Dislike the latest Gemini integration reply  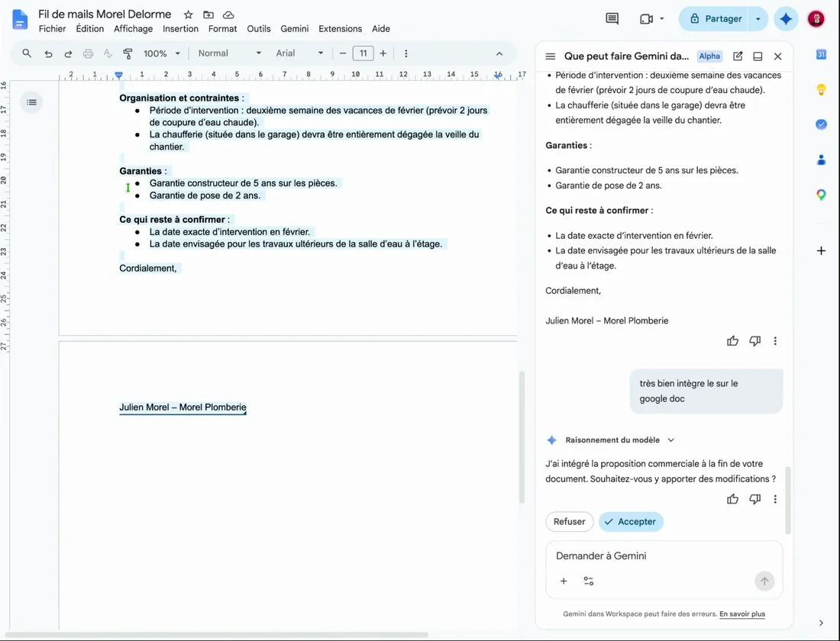754,499
